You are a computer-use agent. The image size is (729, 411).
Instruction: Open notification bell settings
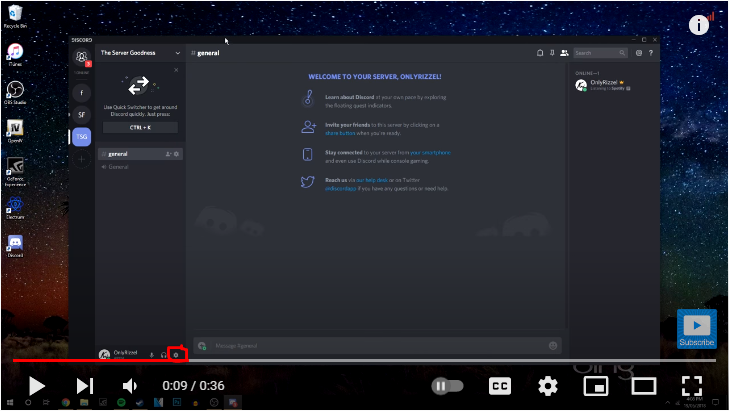point(540,53)
